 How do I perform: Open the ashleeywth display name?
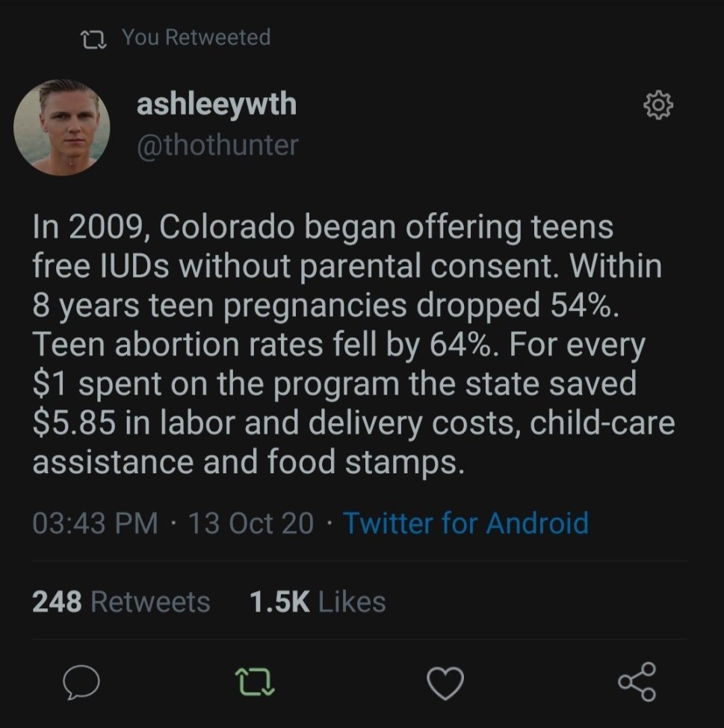[216, 105]
